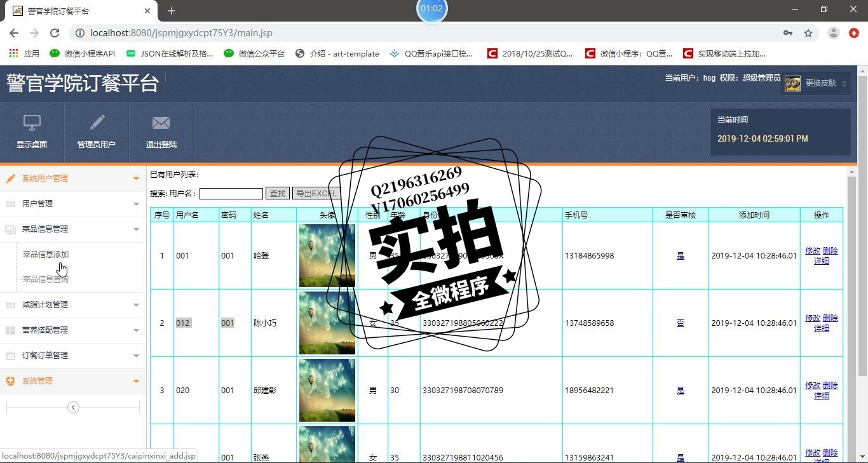868x463 pixels.
Task: Bookmark this page with the star icon
Action: 808,33
